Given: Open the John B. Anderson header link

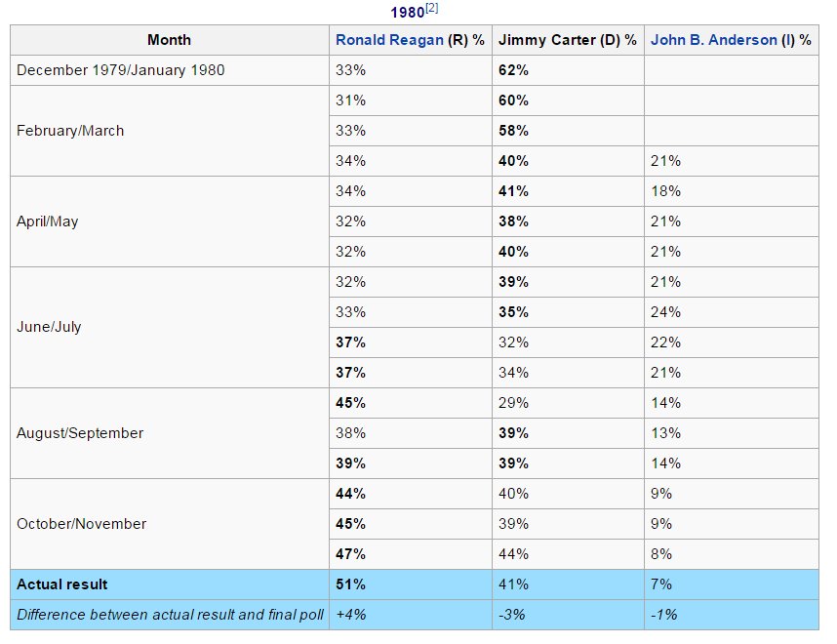Looking at the screenshot, I should [714, 40].
